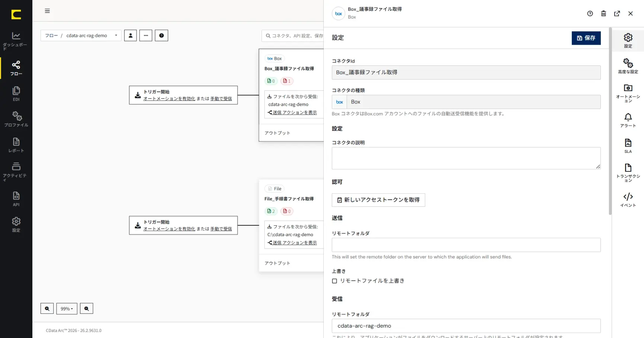644x338 pixels.
Task: Click オートメーションを有効化 link in bottom trigger
Action: 169,229
